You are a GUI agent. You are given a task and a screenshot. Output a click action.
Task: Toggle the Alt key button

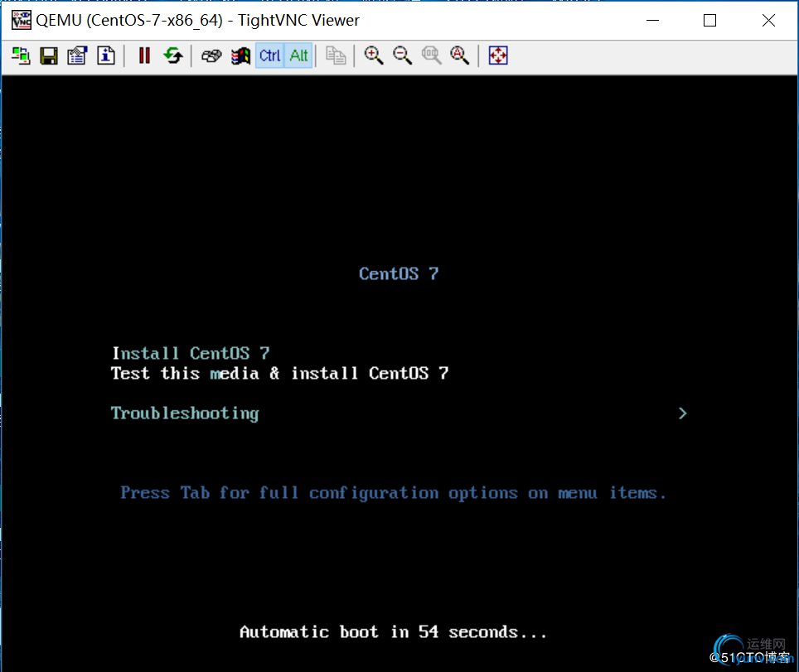point(298,56)
